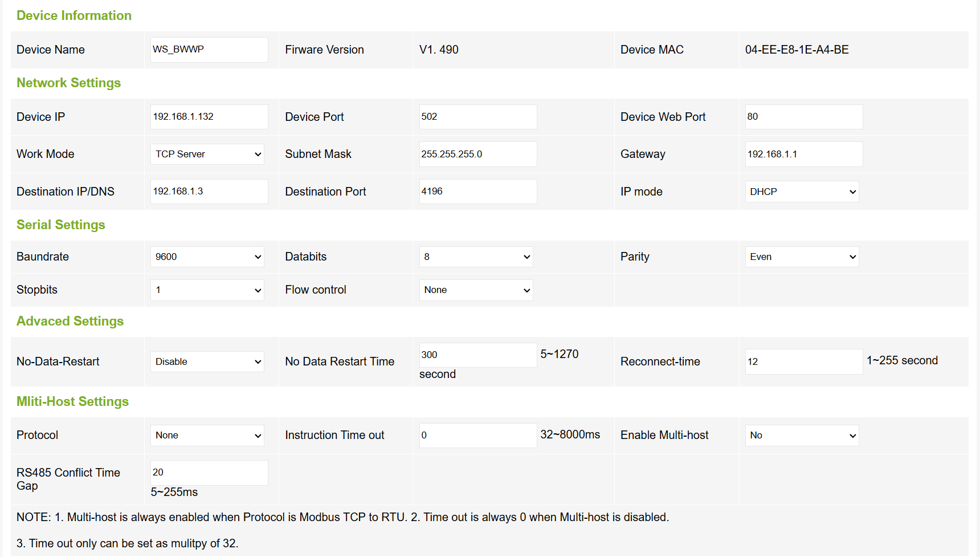Viewport: 980px width, 557px height.
Task: Expand the No-Data-Restart dropdown
Action: [x=207, y=361]
